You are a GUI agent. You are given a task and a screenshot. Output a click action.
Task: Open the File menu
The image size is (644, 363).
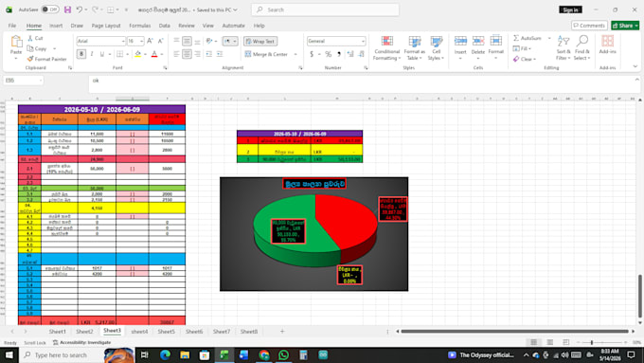(x=12, y=26)
